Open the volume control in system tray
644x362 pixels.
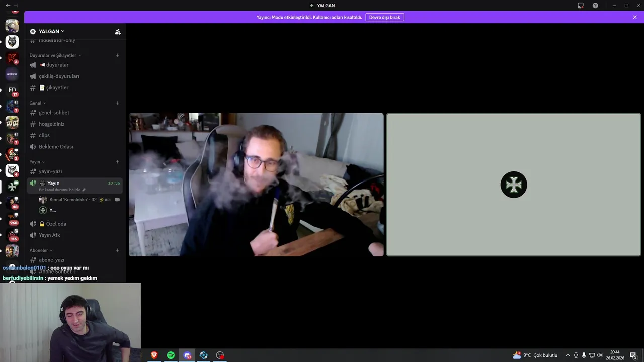[600, 355]
